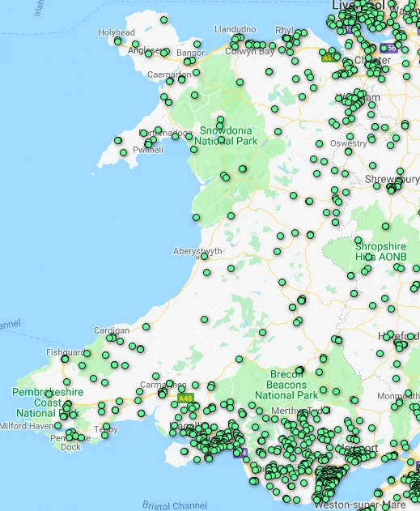
Task: Click the Cardigan town label
Action: coord(112,330)
